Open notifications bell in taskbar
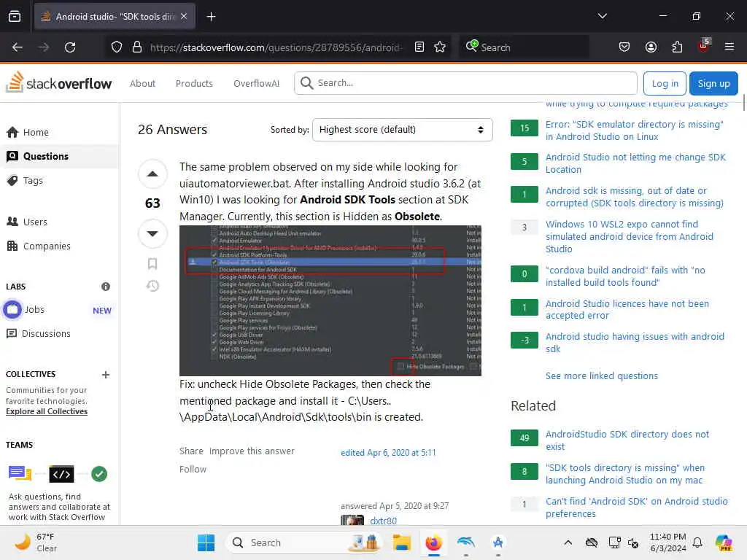The image size is (747, 560). point(697,542)
